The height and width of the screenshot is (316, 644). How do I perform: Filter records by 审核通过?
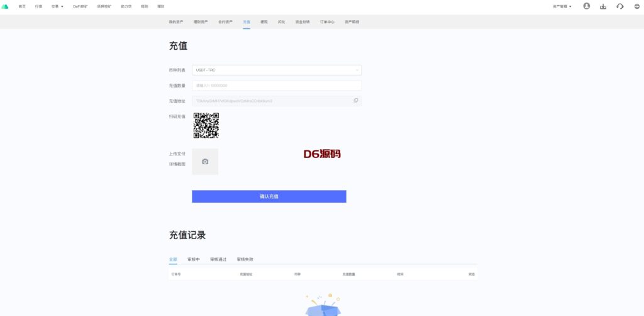pyautogui.click(x=218, y=260)
